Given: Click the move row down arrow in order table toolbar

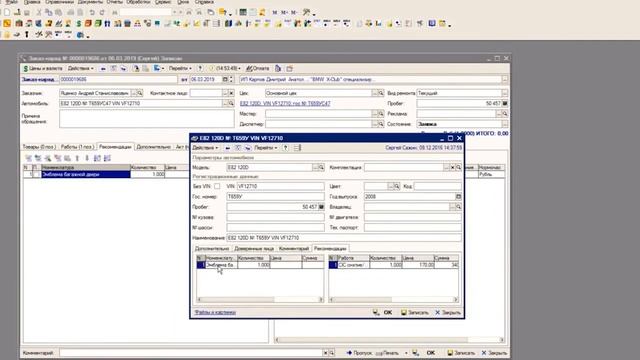Looking at the screenshot, I should pyautogui.click(x=87, y=158).
